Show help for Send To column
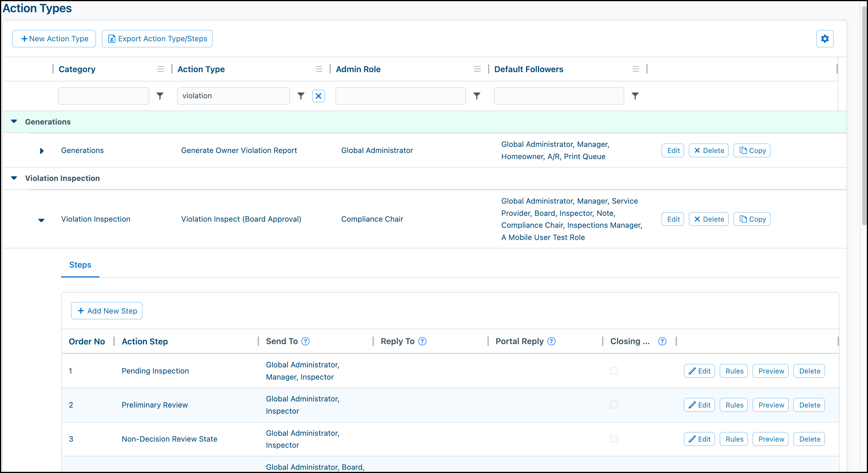Image resolution: width=868 pixels, height=473 pixels. click(305, 341)
